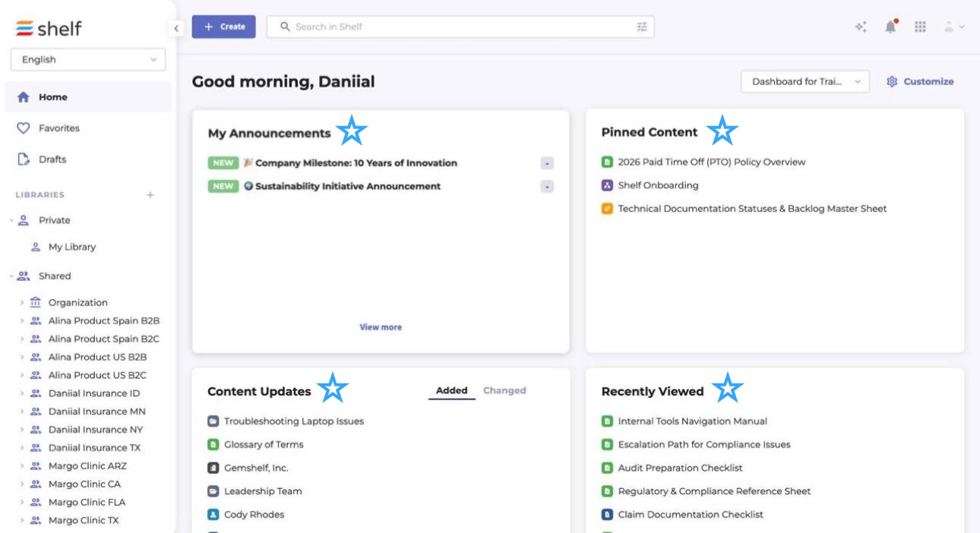Collapse the Private libraries section
Screen dimensions: 980x533
click(12, 221)
